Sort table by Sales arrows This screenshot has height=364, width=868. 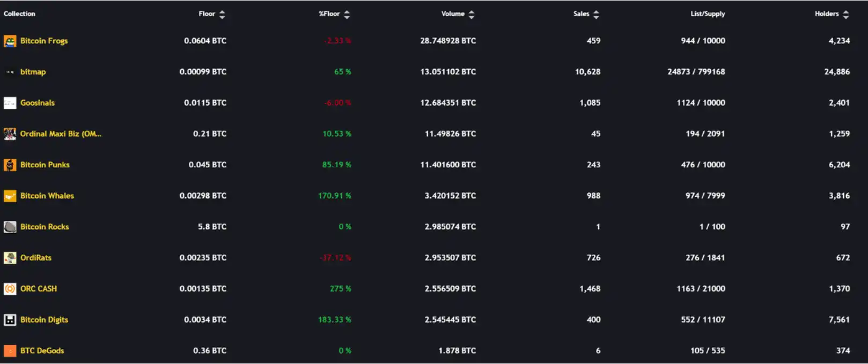pyautogui.click(x=596, y=14)
